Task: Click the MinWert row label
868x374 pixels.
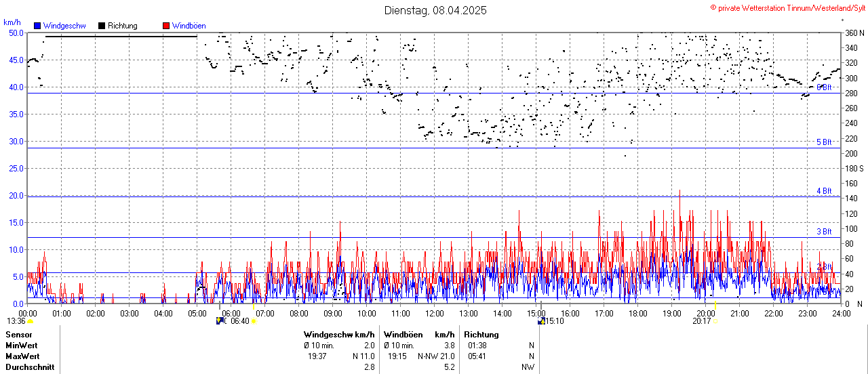Action: (x=22, y=346)
